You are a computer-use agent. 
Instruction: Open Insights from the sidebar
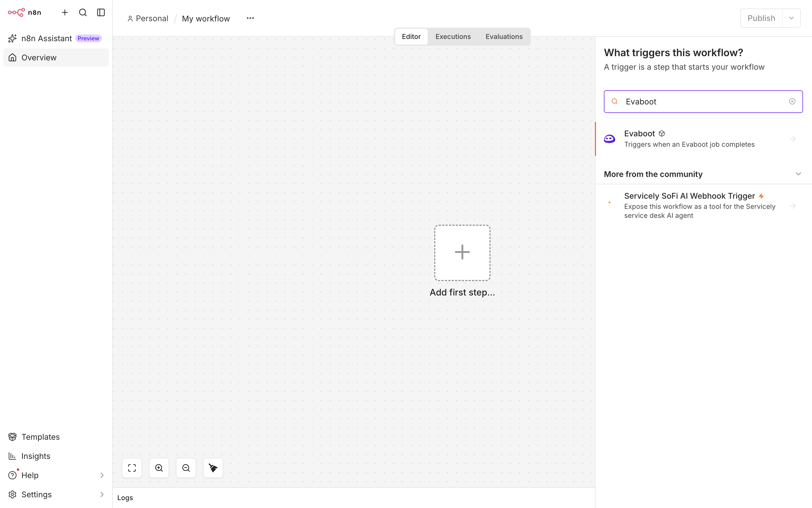click(x=56, y=456)
